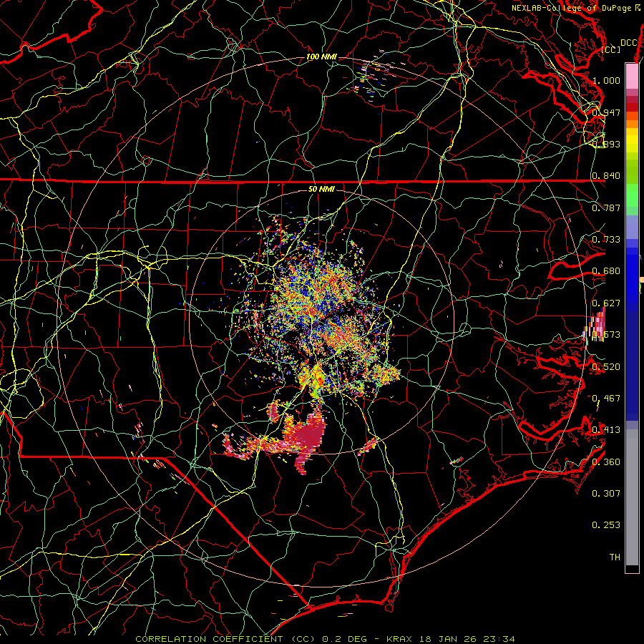Pick the orange band of the color scale
This screenshot has width=644, height=644.
click(x=632, y=125)
